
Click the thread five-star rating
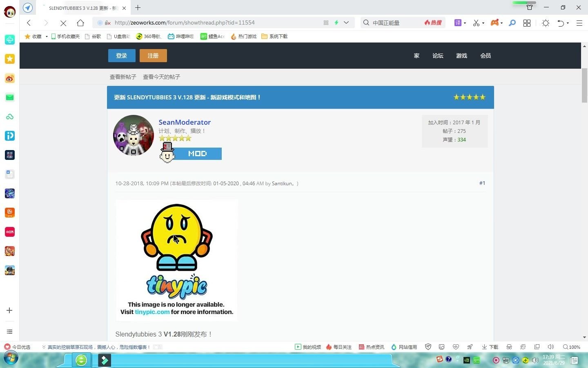click(x=470, y=97)
